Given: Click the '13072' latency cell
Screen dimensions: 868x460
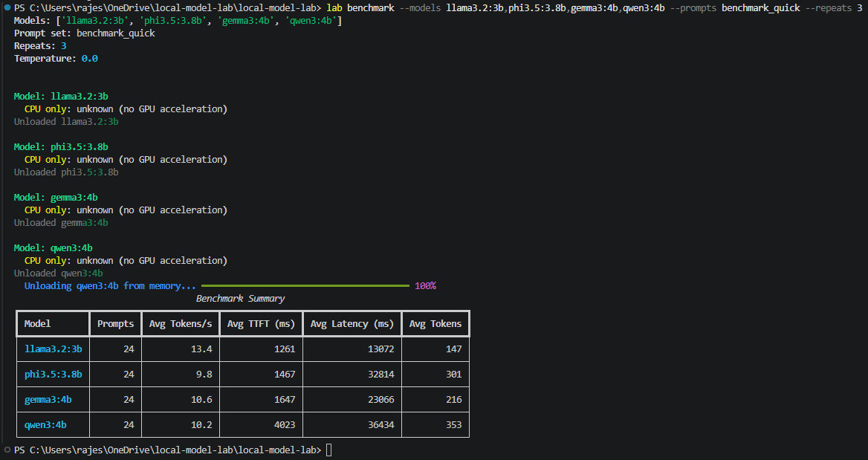Looking at the screenshot, I should pyautogui.click(x=380, y=349).
